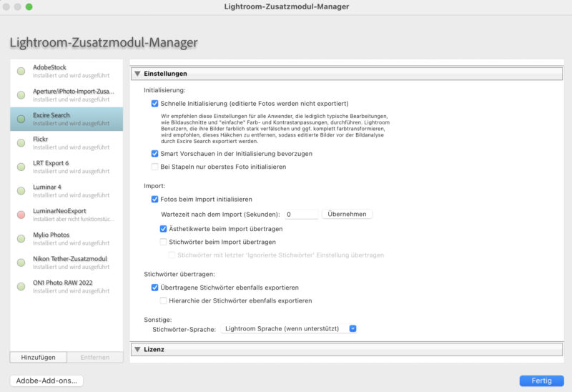Image resolution: width=572 pixels, height=392 pixels.
Task: Click the Entfernen button
Action: (x=95, y=358)
